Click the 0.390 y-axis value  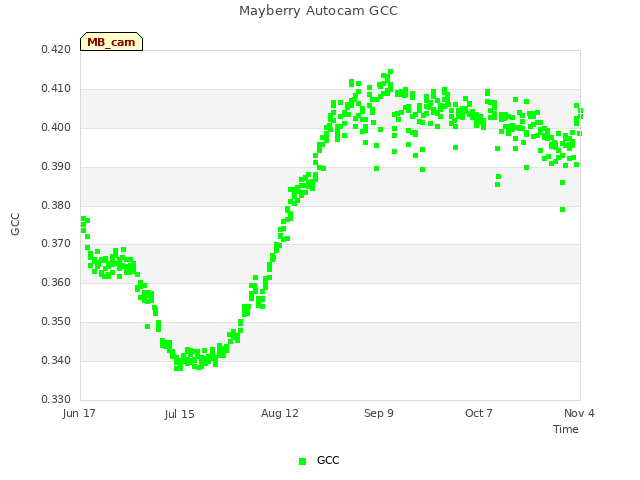[56, 167]
